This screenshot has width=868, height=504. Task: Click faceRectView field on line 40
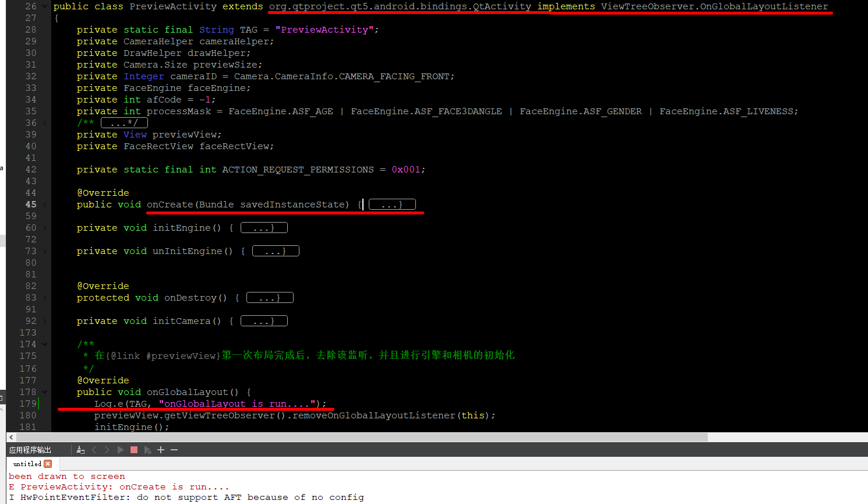tap(234, 146)
